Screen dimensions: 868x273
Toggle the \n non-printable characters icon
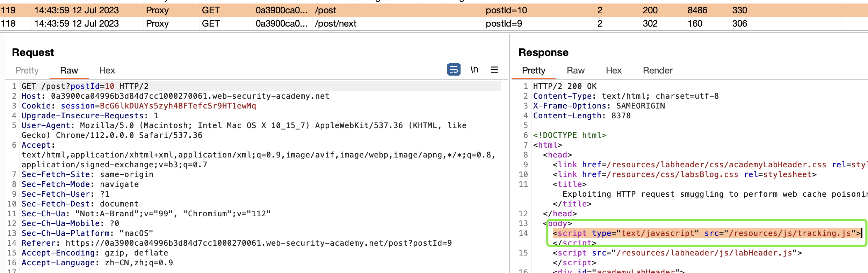(474, 70)
